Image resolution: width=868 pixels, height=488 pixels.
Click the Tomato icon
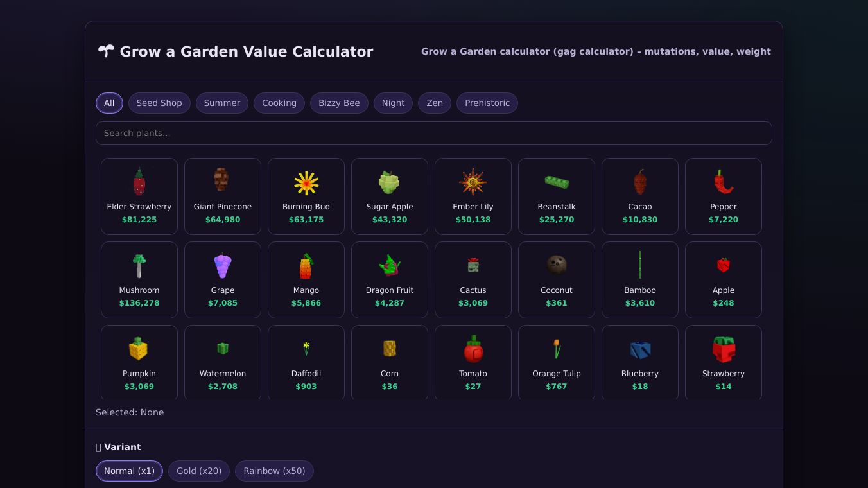(474, 349)
